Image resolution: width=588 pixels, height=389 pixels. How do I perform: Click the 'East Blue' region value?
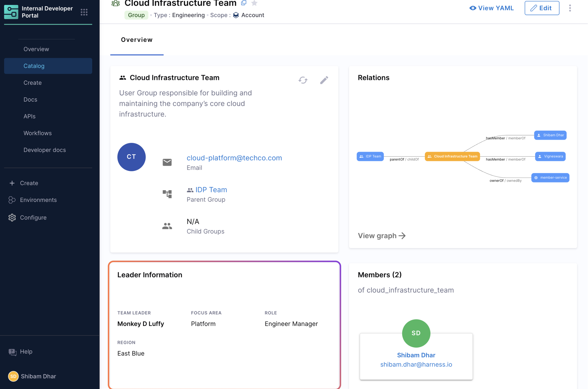131,353
